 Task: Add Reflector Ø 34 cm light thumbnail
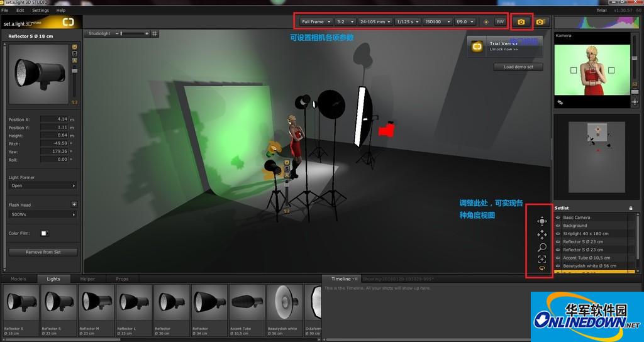[x=209, y=310]
